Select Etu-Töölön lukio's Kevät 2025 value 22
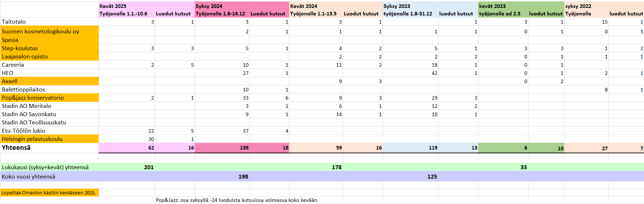This screenshot has width=644, height=204. pyautogui.click(x=127, y=131)
